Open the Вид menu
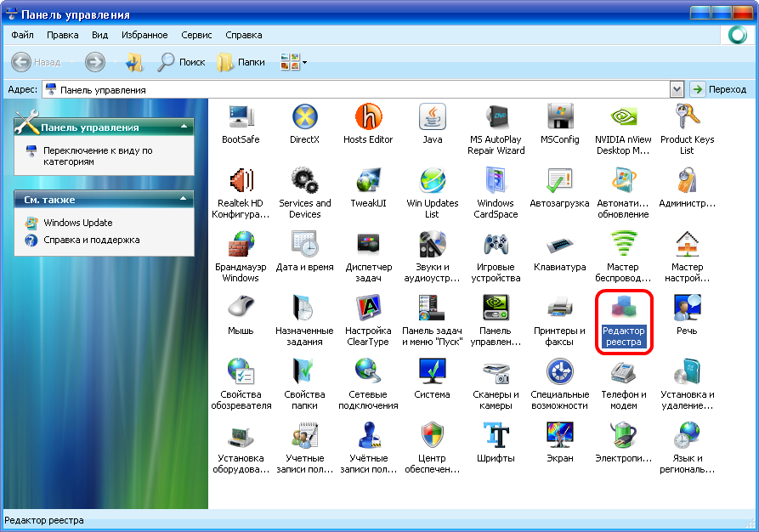Image resolution: width=759 pixels, height=532 pixels. click(99, 35)
